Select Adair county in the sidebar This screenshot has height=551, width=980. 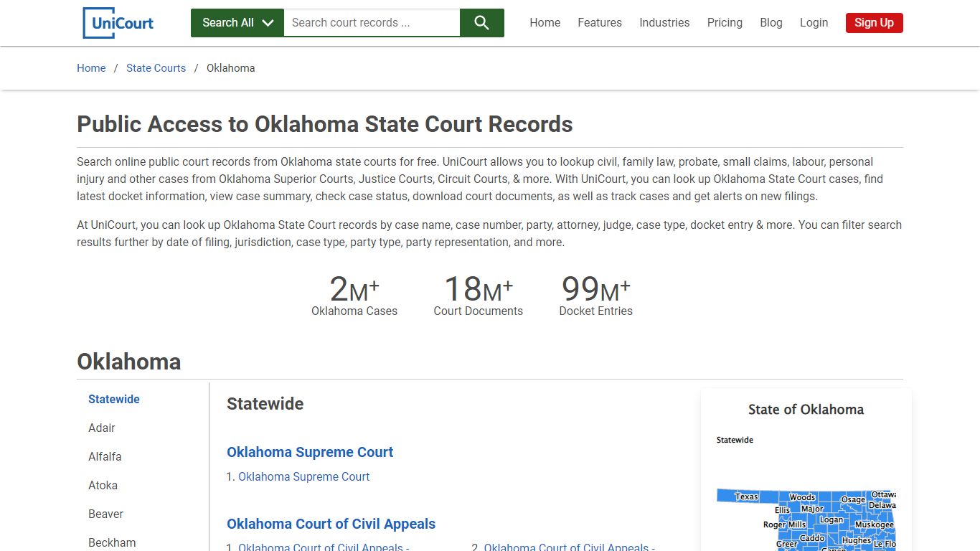(x=102, y=428)
